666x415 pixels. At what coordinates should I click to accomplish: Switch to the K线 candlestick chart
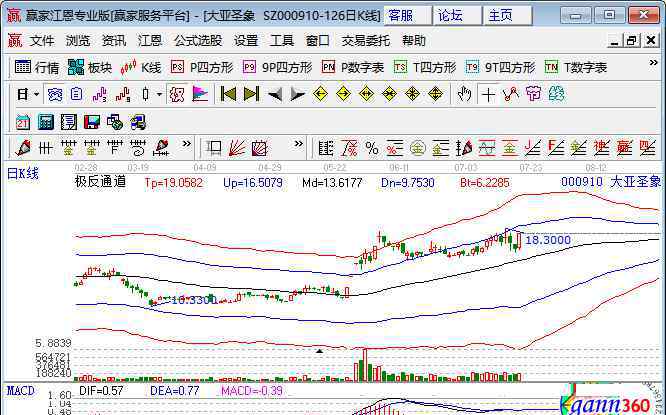click(x=141, y=67)
